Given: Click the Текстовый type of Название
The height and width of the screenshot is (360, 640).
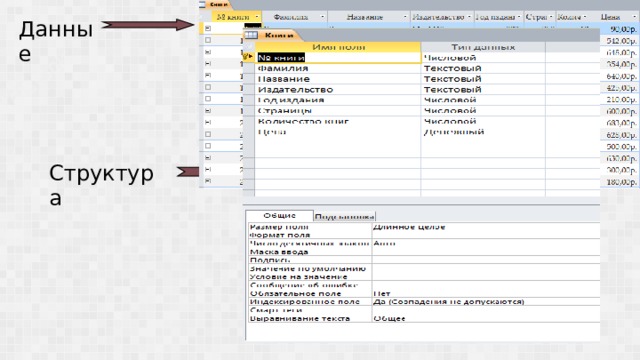Looking at the screenshot, I should (483, 79).
